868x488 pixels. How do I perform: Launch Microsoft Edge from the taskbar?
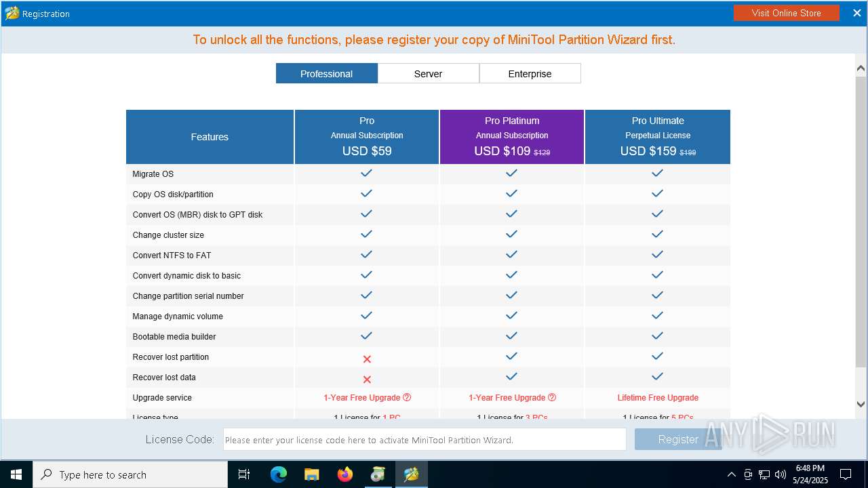[279, 474]
